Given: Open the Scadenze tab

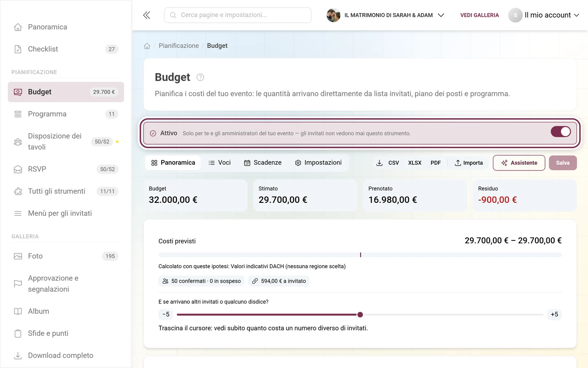Looking at the screenshot, I should pyautogui.click(x=263, y=163).
